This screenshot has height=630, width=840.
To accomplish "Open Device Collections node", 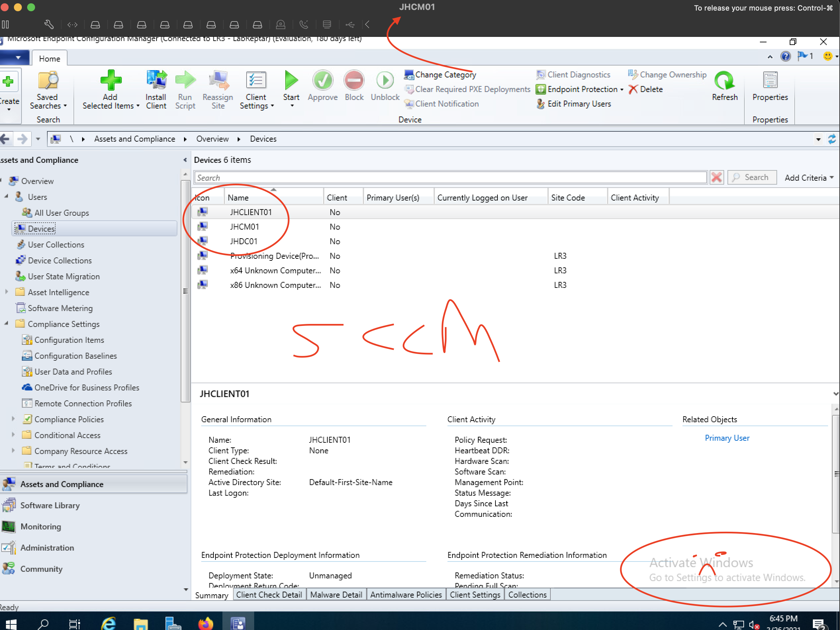I will (x=60, y=260).
